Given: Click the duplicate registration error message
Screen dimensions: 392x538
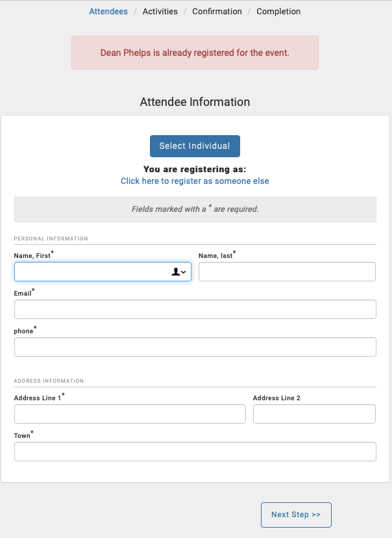Looking at the screenshot, I should pyautogui.click(x=195, y=53).
